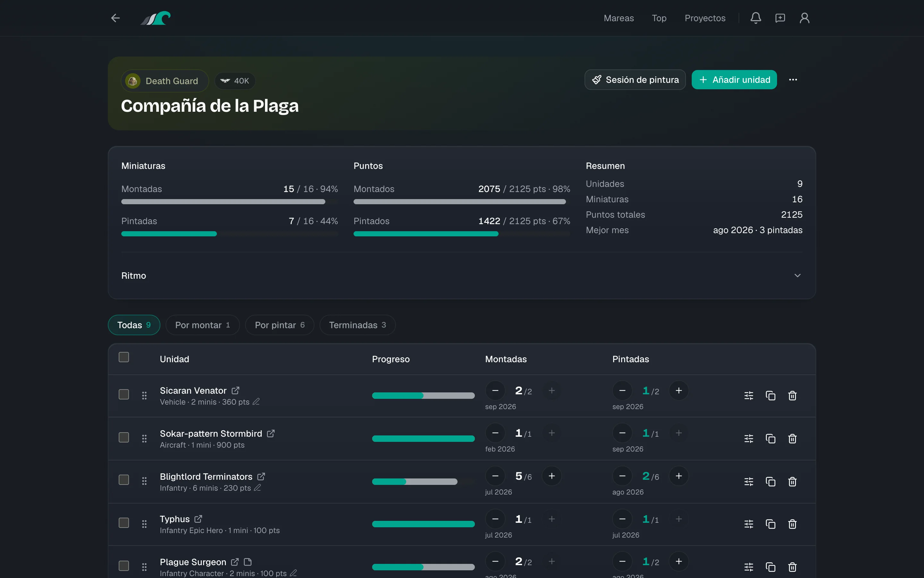Check the Plague Surgeon row checkbox
Image resolution: width=924 pixels, height=578 pixels.
[124, 566]
